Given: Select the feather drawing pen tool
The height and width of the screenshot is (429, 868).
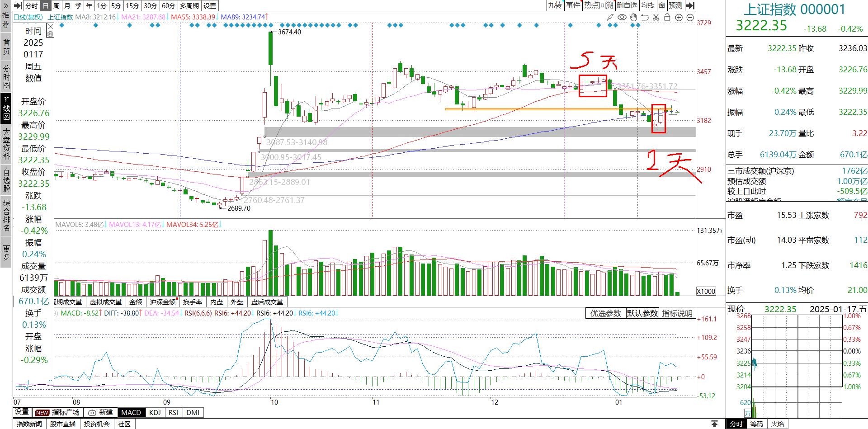Looking at the screenshot, I should coord(610,17).
